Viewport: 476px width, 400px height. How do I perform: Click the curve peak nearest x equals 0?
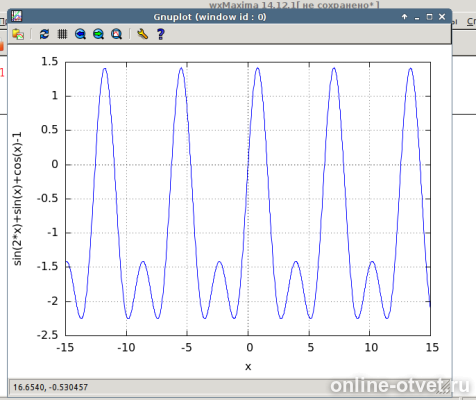pyautogui.click(x=257, y=68)
